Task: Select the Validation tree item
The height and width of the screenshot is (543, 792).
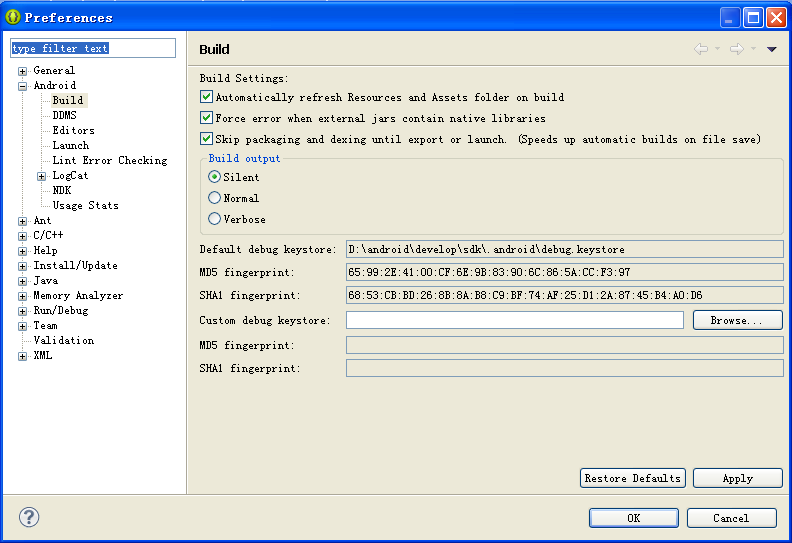Action: pos(64,340)
